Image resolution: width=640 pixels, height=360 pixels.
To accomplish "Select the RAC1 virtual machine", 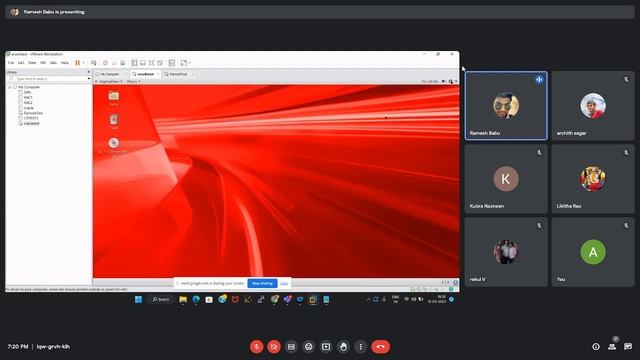I will [x=28, y=98].
